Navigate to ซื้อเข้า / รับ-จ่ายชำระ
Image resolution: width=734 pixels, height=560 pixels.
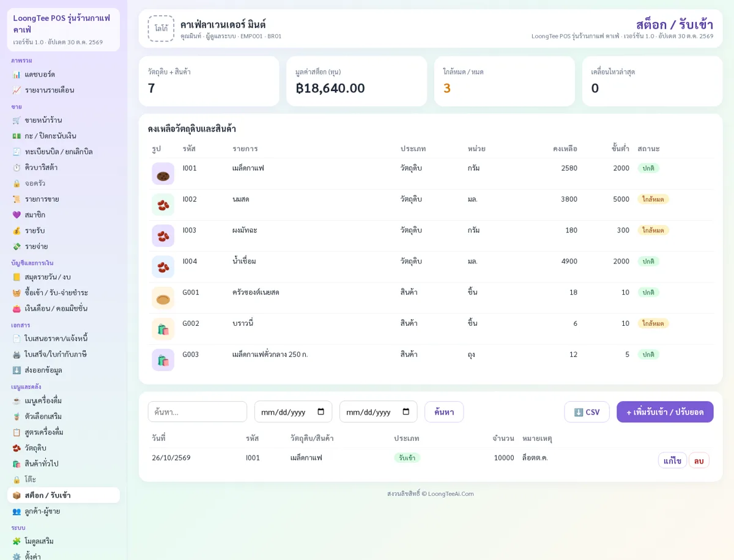tap(64, 293)
